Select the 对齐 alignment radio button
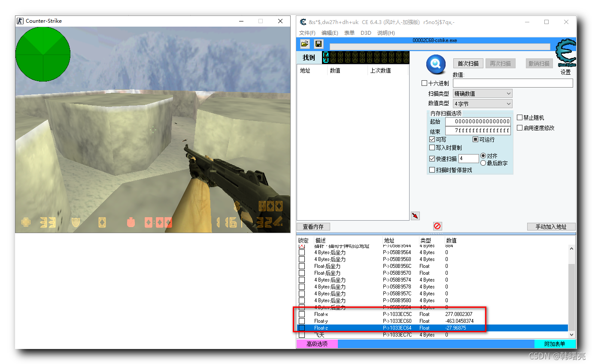Viewport: 592px width, 364px height. pos(483,156)
